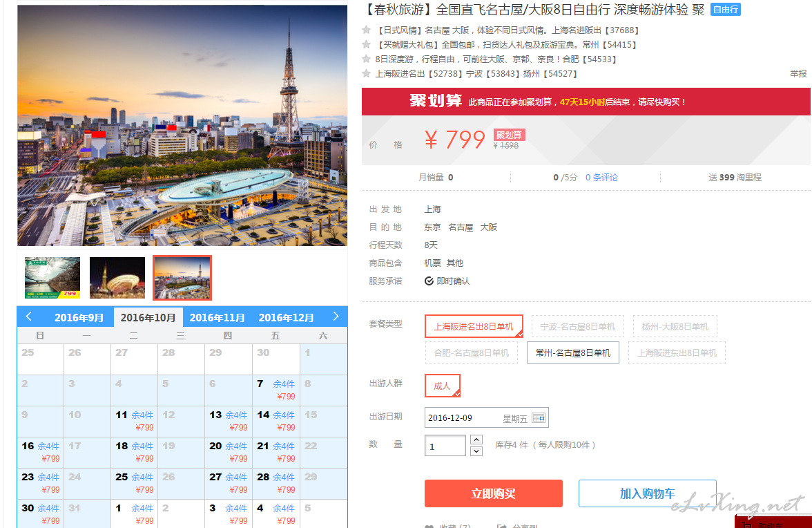Viewport: 812px width, 528px height.
Task: Pick calendar date 21 priced ¥799
Action: point(276,453)
